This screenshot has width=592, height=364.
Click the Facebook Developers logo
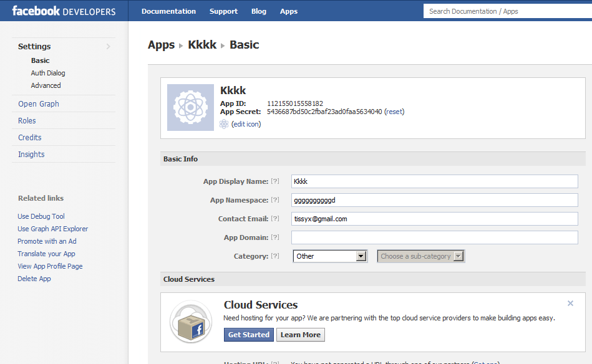pyautogui.click(x=64, y=11)
